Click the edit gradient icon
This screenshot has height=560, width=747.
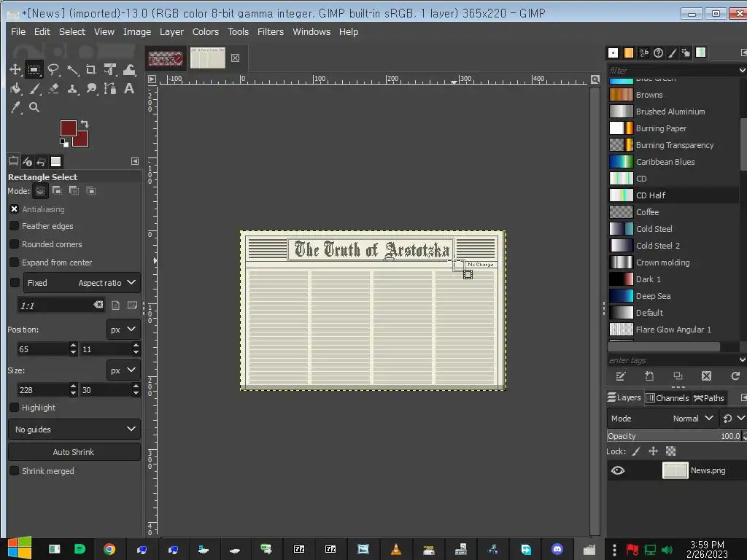(620, 376)
